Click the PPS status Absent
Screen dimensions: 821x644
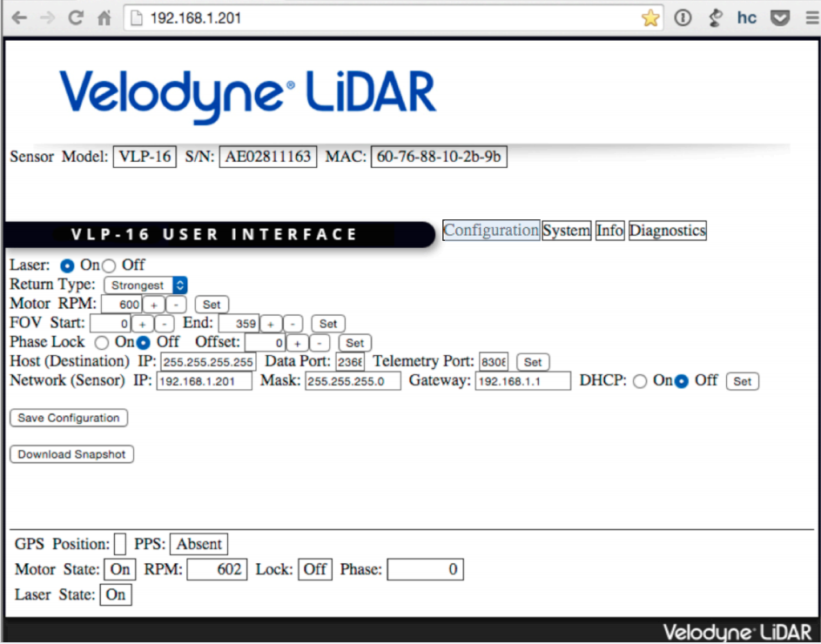pos(199,545)
